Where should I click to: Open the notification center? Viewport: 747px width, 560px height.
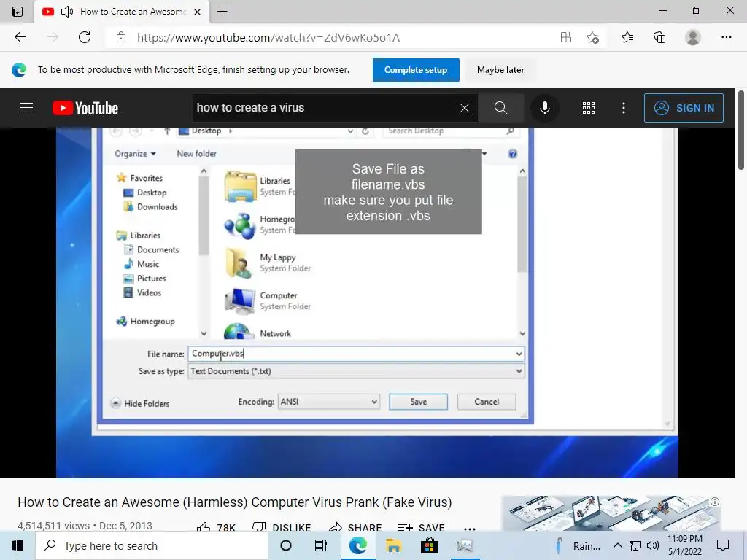click(x=723, y=545)
